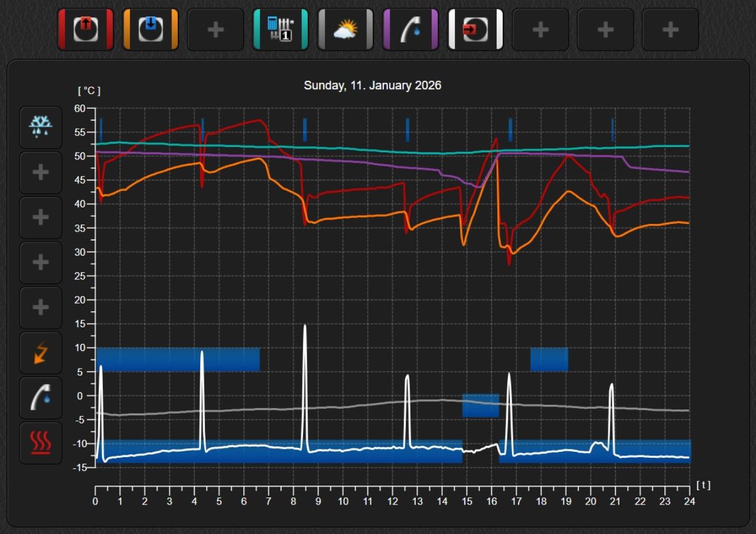Toggle the outdoor weather temperature series
Viewport: 756px width, 534px height.
tap(346, 30)
